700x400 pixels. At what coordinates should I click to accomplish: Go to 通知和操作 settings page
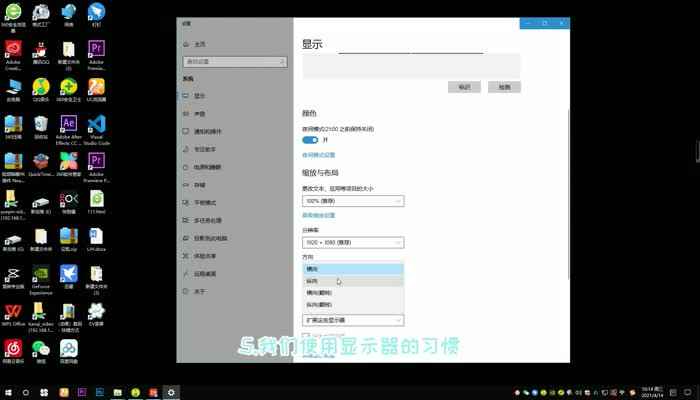(210, 131)
